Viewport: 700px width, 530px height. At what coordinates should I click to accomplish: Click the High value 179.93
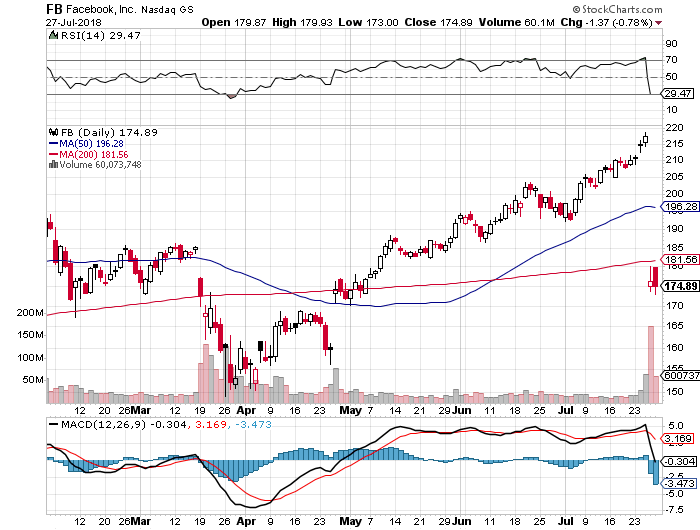click(x=316, y=22)
